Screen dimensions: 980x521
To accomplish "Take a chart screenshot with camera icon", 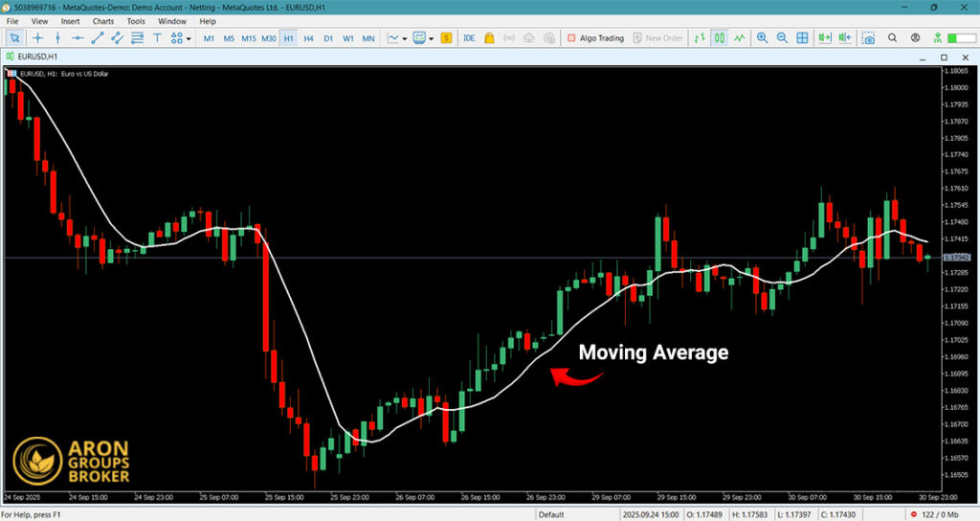I will [x=867, y=38].
